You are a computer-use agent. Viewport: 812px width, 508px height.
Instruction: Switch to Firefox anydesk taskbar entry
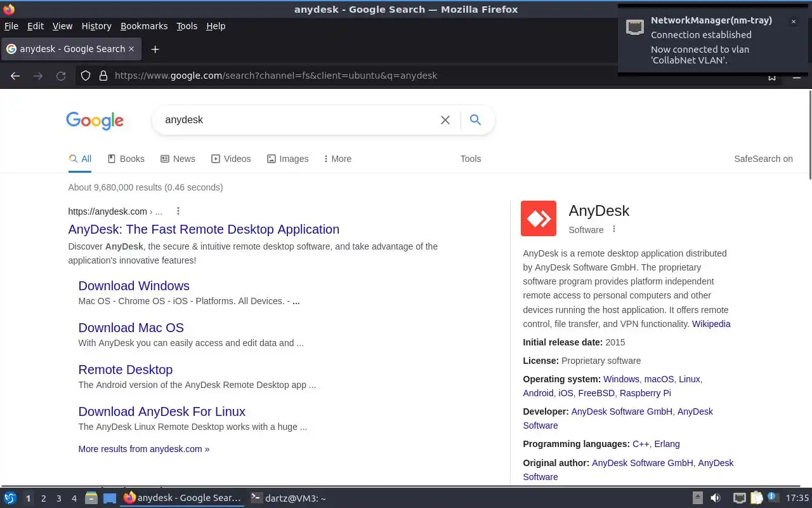[182, 498]
